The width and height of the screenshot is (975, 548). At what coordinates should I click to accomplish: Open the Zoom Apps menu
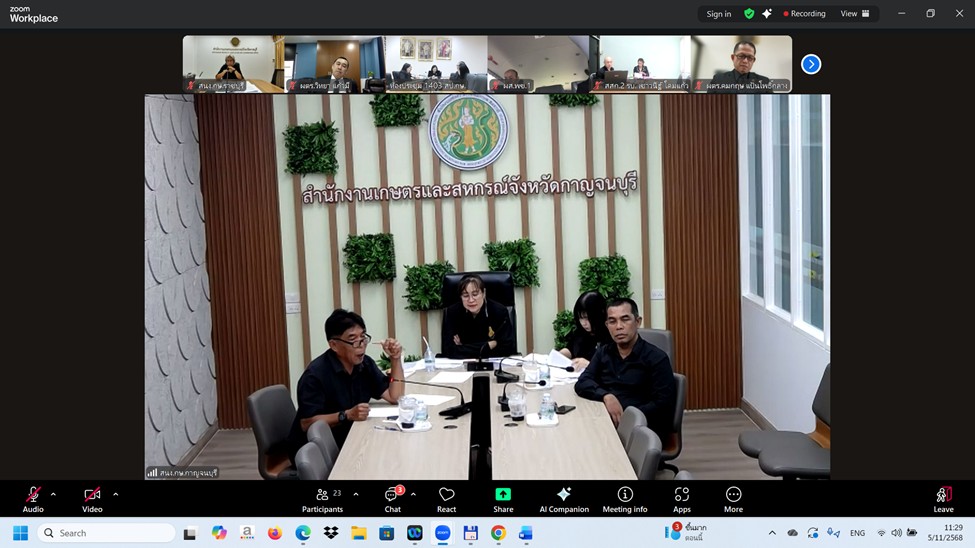[x=682, y=497]
